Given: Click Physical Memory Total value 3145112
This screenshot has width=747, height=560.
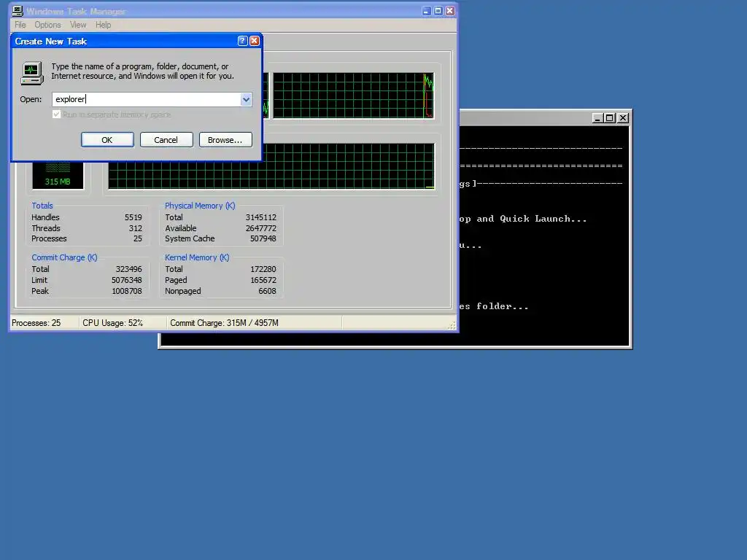Looking at the screenshot, I should click(260, 217).
